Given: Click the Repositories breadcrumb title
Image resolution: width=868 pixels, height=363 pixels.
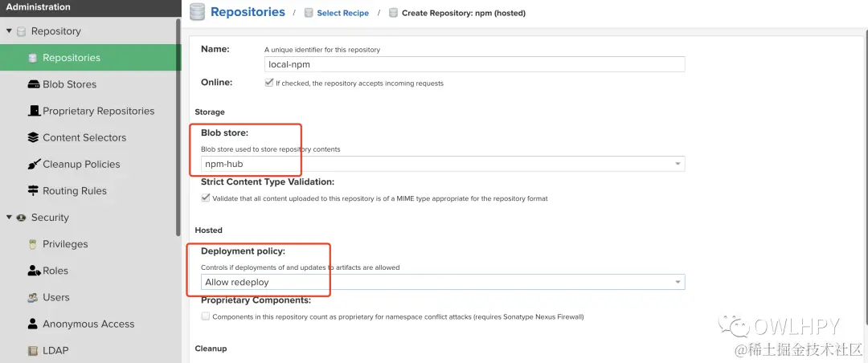Looking at the screenshot, I should (x=248, y=12).
